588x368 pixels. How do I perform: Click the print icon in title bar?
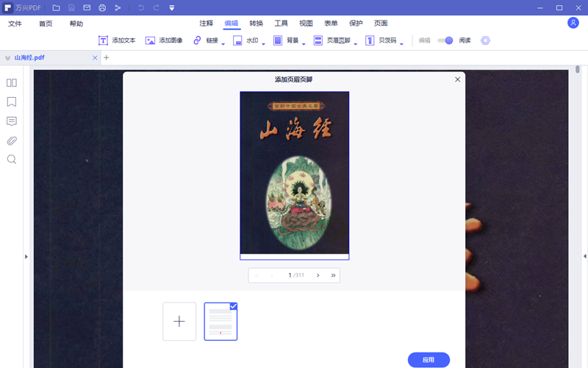tap(102, 7)
